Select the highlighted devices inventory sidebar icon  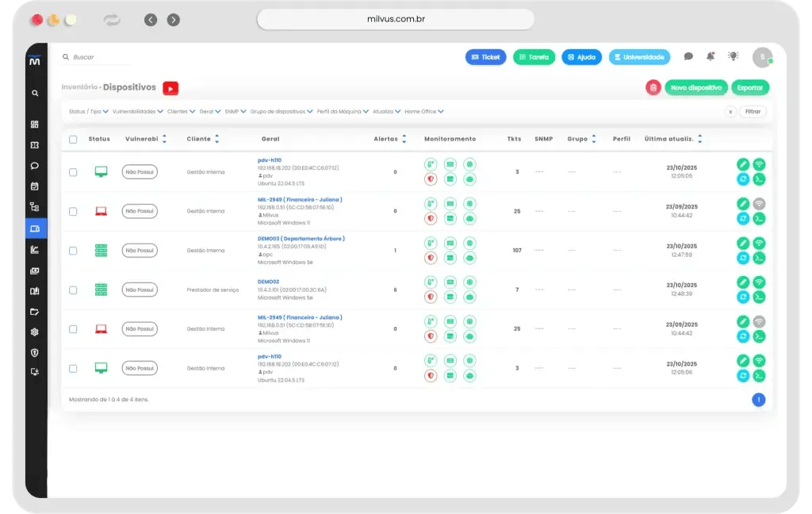36,228
